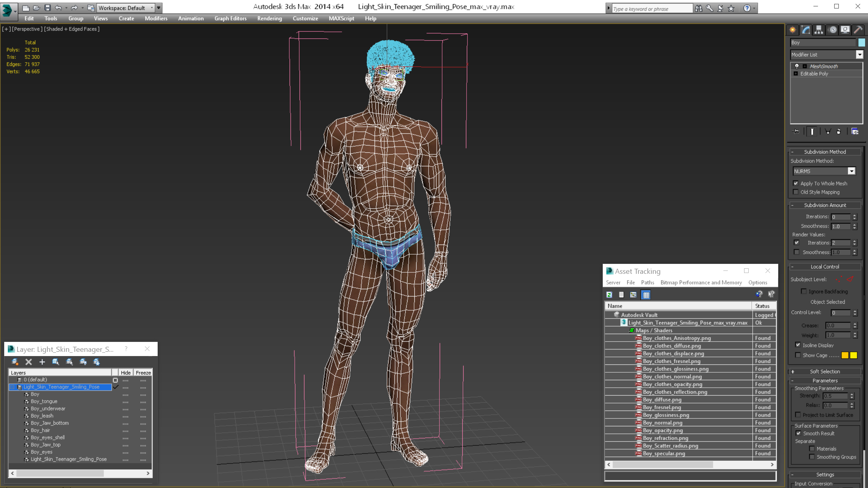The width and height of the screenshot is (868, 488).
Task: Click Hide/Unhide All Layers icon
Action: point(83,362)
